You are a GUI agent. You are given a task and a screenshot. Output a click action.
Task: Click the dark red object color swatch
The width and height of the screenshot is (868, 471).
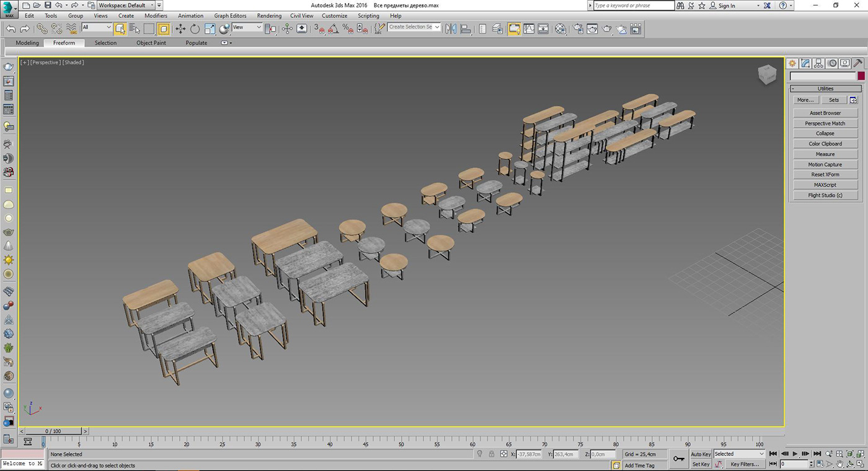pyautogui.click(x=861, y=76)
